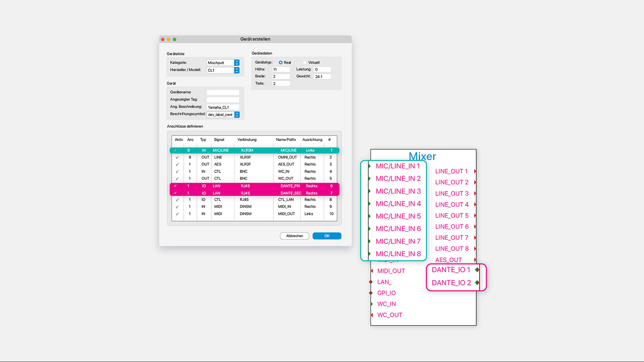
Task: Click the Ausrichtung column header
Action: [312, 140]
